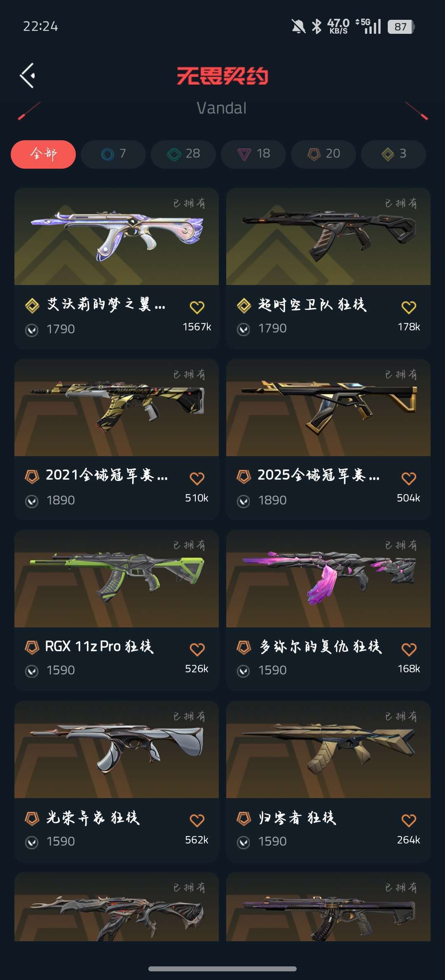Screen dimensions: 445x980
Task: Favorite the 艾沃莉的梦之翼 skin heart
Action: point(197,307)
